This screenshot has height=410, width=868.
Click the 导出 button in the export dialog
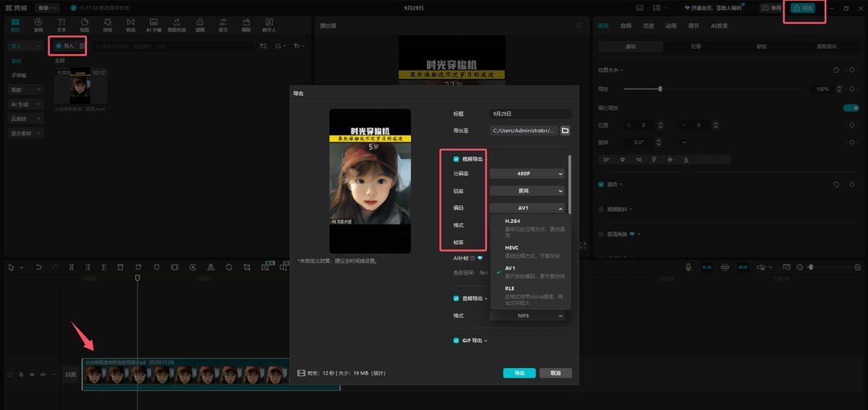pyautogui.click(x=519, y=373)
